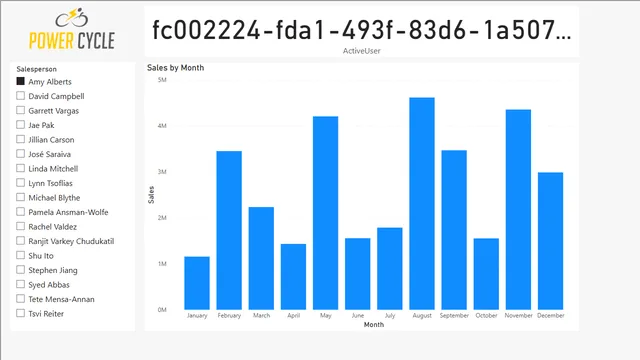Click the '0M' y-axis label
640x360 pixels.
click(x=162, y=310)
